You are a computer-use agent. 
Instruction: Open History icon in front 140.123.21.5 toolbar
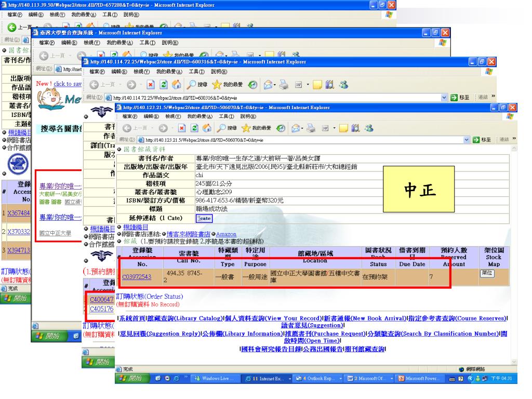pyautogui.click(x=281, y=128)
